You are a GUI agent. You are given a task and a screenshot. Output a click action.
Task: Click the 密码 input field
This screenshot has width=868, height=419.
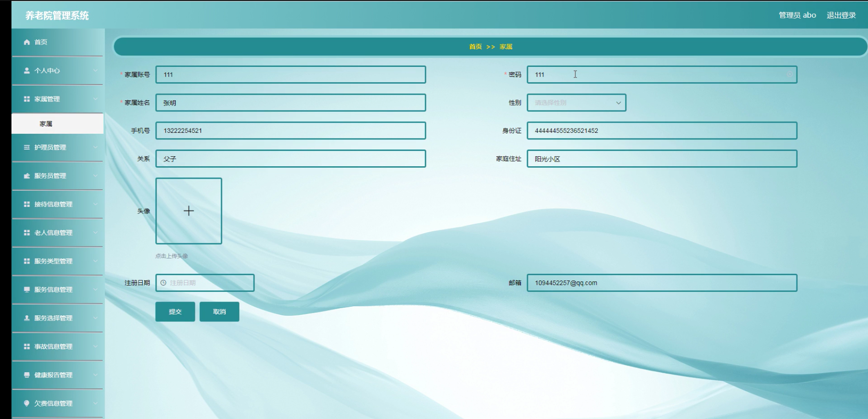662,75
